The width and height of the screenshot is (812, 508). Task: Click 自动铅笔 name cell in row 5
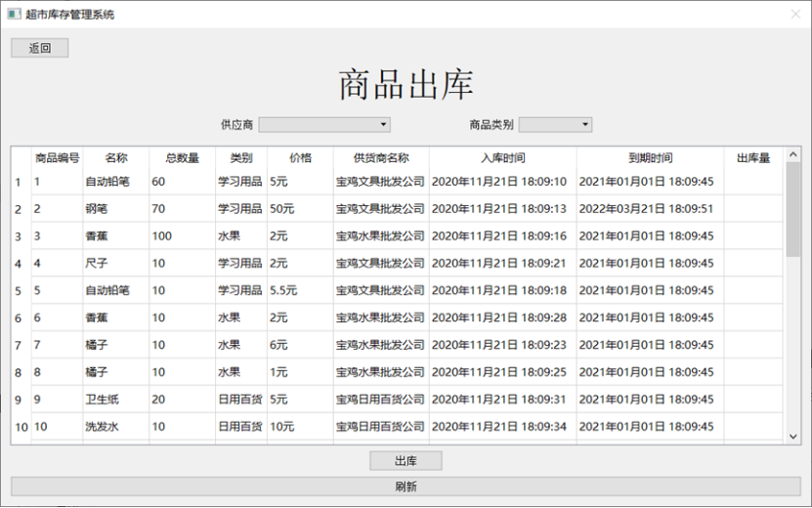(116, 290)
